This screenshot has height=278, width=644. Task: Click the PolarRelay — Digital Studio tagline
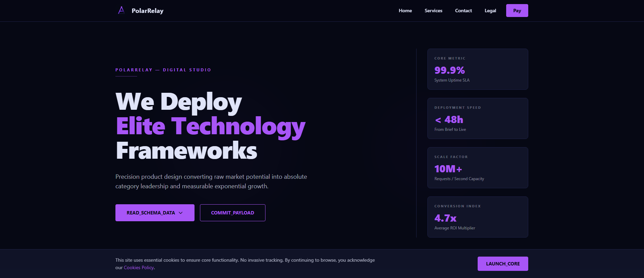163,70
